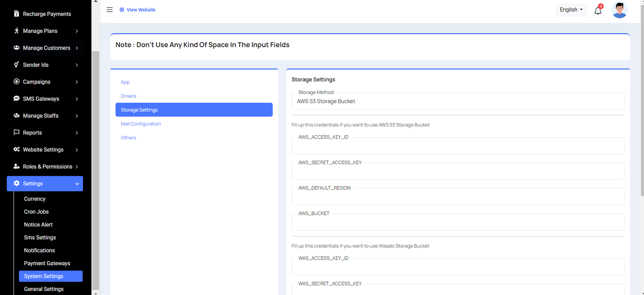Open Sms Settings submenu item
Viewport: 644px width, 295px height.
click(40, 237)
